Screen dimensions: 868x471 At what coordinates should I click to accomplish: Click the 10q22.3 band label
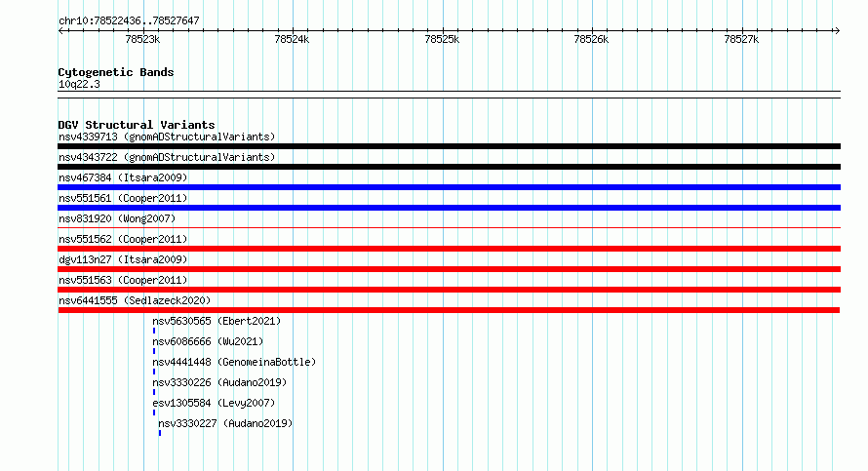pos(79,84)
